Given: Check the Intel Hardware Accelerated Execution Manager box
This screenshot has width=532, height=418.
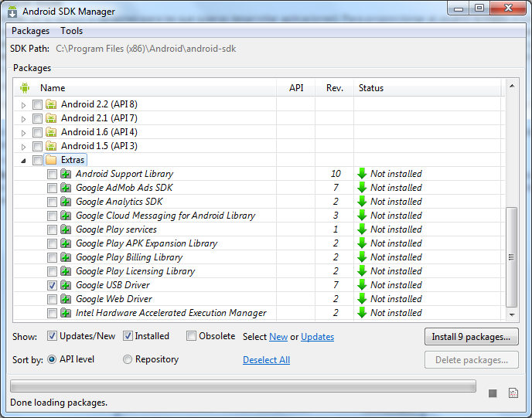Looking at the screenshot, I should click(52, 313).
